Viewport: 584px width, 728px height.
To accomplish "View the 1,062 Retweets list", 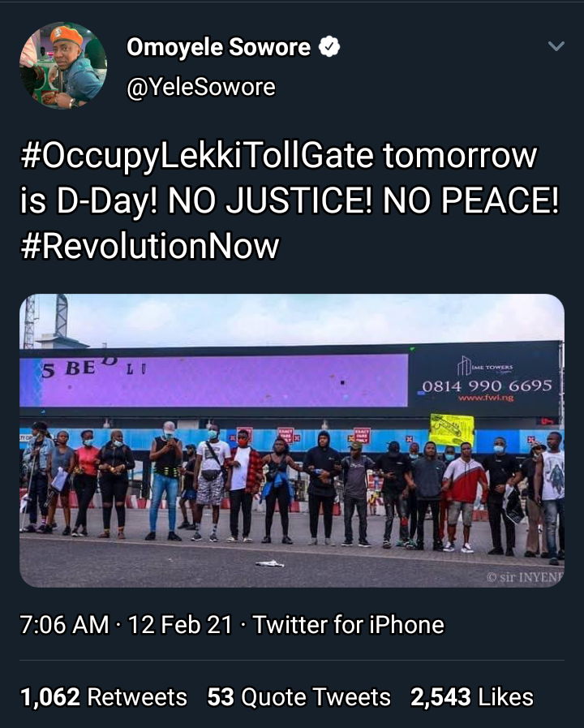I will 103,697.
